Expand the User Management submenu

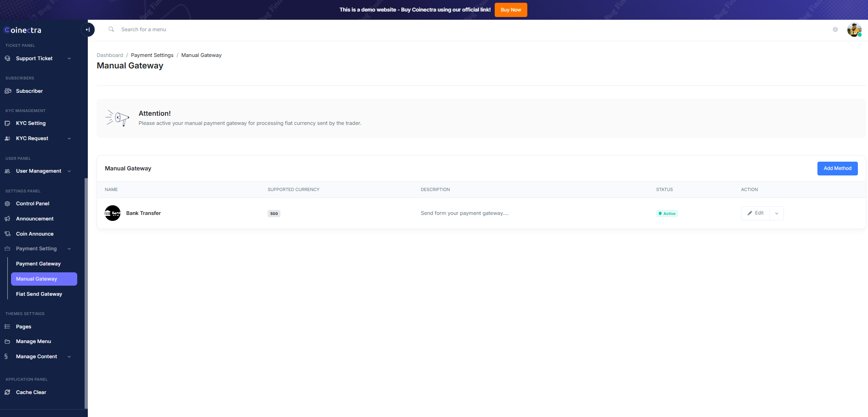(x=69, y=171)
